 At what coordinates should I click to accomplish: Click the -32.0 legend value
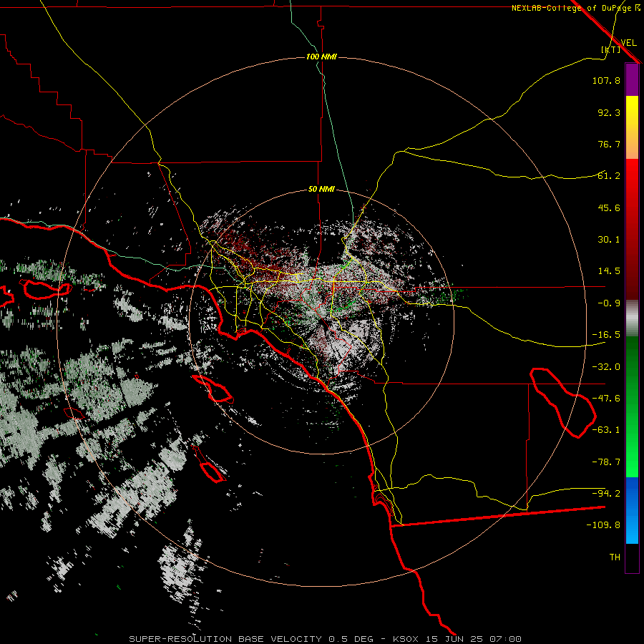tap(606, 367)
